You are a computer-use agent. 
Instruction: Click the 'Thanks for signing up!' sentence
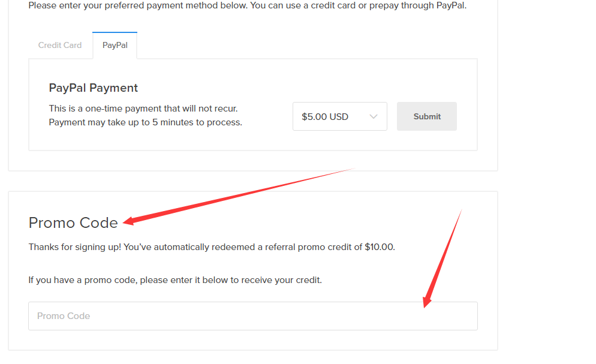75,246
